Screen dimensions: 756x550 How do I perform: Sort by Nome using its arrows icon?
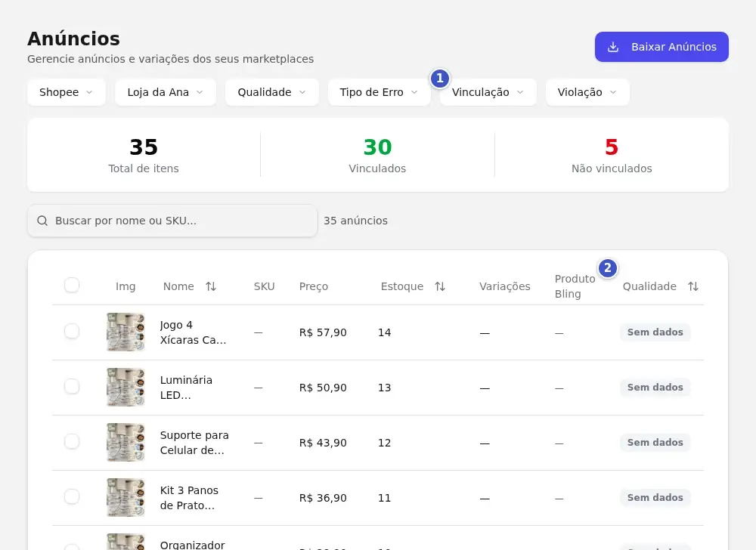(211, 286)
